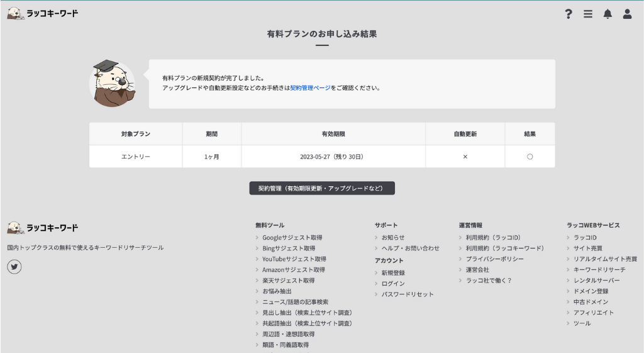Open 新規登録 link
This screenshot has height=353, width=644.
(x=393, y=273)
